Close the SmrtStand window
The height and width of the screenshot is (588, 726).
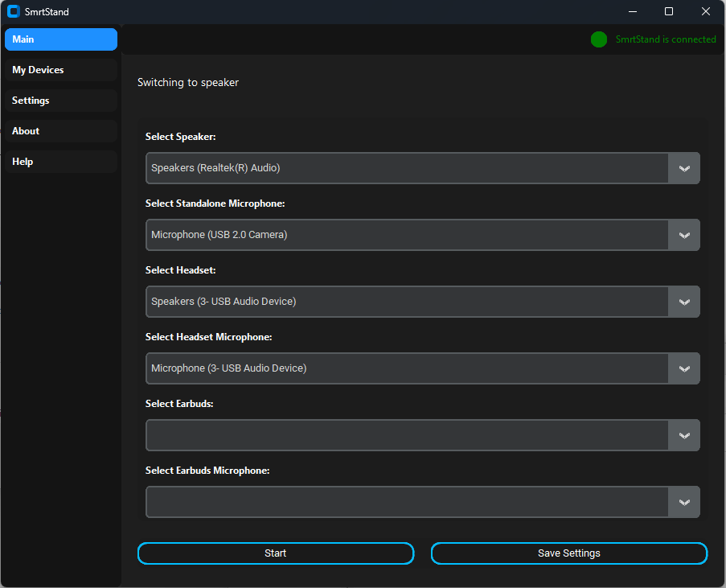(x=706, y=11)
